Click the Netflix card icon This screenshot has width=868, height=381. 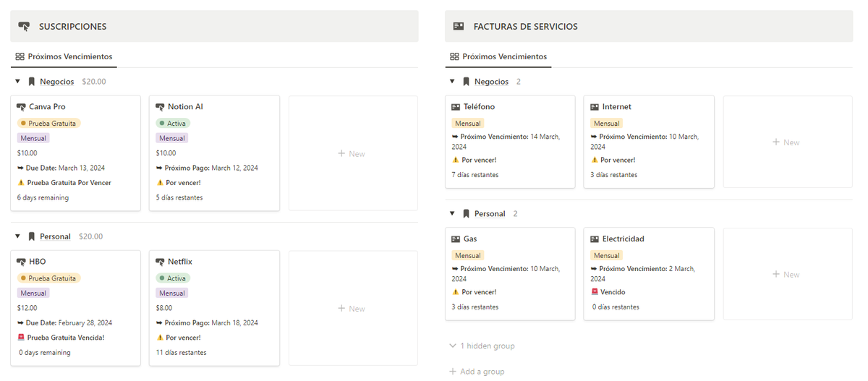coord(161,262)
